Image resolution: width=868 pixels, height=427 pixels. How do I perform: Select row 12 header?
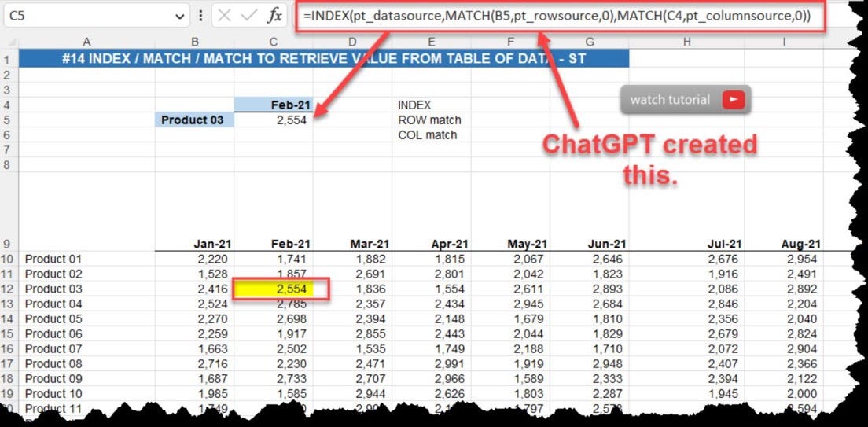[9, 289]
